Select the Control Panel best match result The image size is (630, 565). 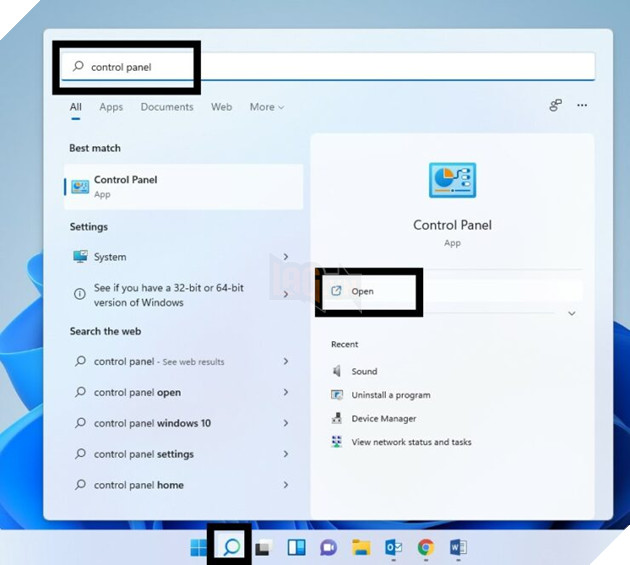(184, 187)
